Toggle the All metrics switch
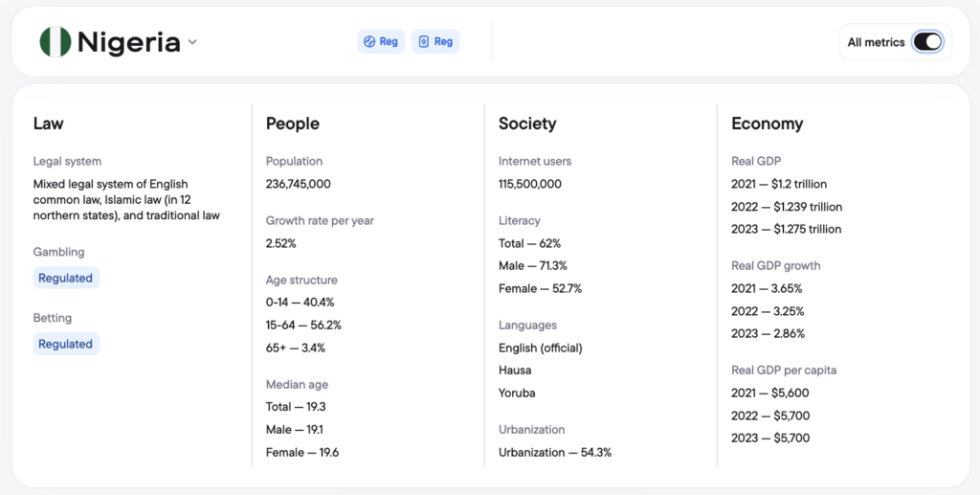 click(x=926, y=42)
